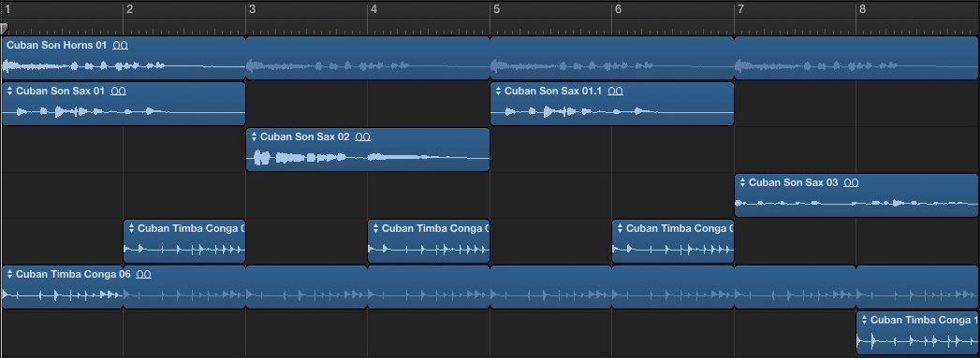This screenshot has height=358, width=980.
Task: Select the Cuban Son Sax 02 region waveform
Action: coord(368,158)
